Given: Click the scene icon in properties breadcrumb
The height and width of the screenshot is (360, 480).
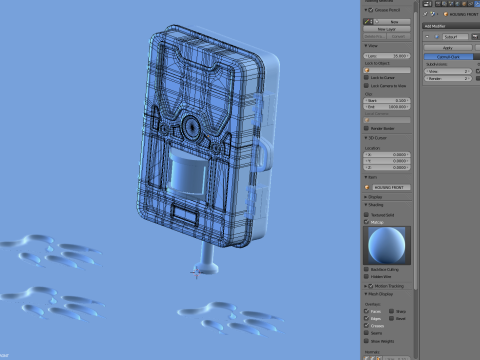Looking at the screenshot, I should click(433, 14).
